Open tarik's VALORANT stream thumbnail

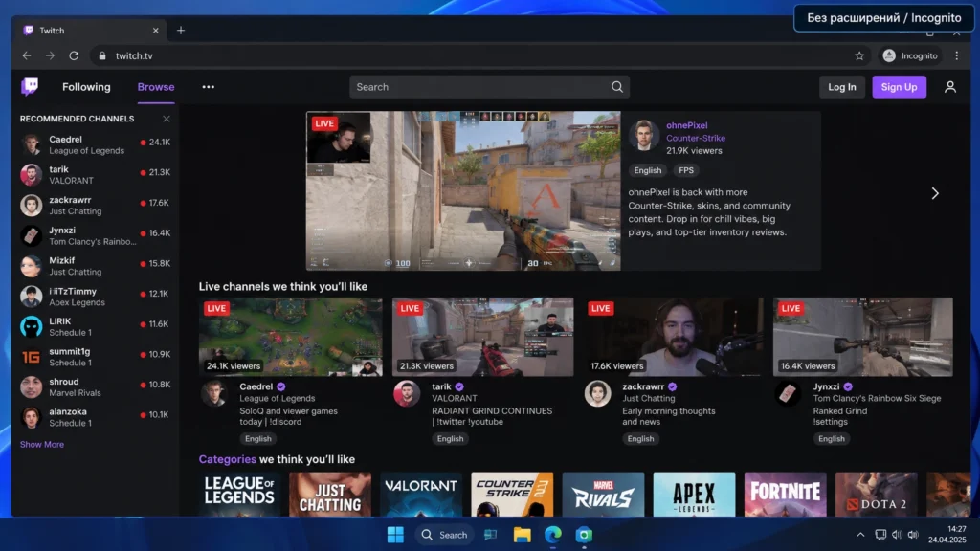click(482, 337)
